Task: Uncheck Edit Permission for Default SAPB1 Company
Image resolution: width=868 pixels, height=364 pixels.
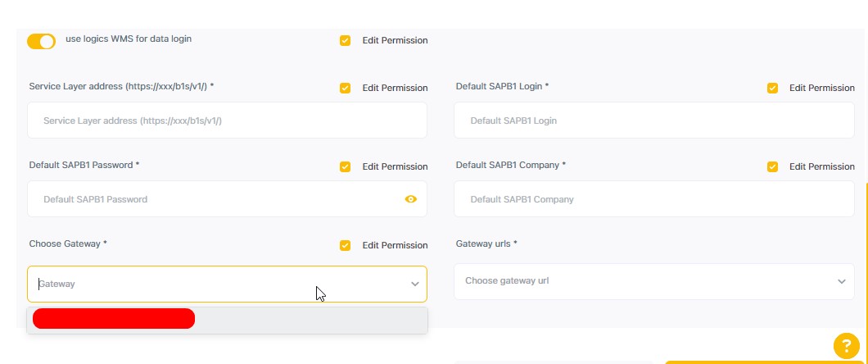Action: (772, 166)
